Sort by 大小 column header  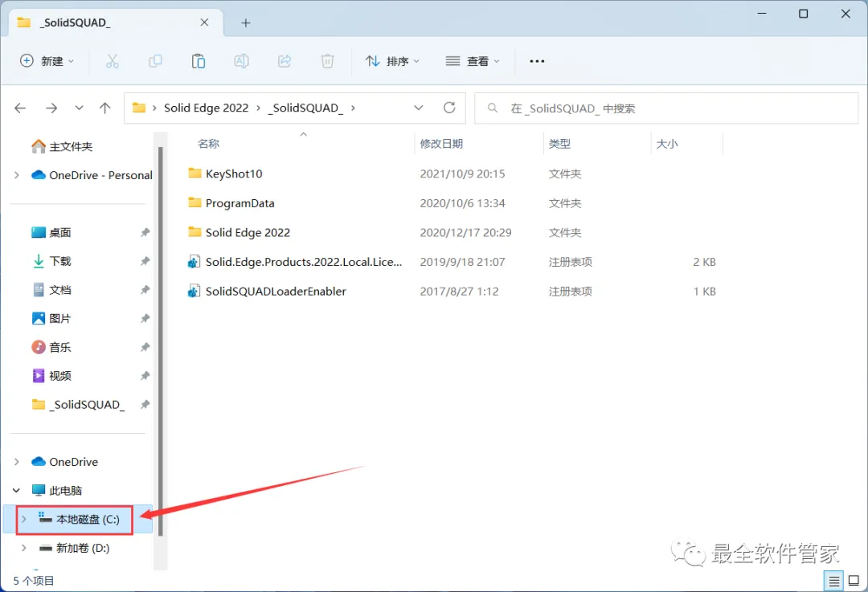pos(666,144)
